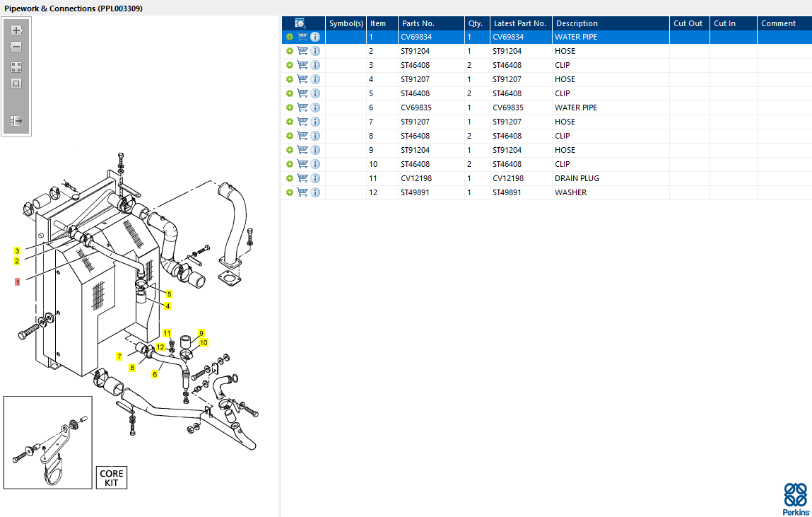Zoom out on the parts diagram

(x=16, y=47)
